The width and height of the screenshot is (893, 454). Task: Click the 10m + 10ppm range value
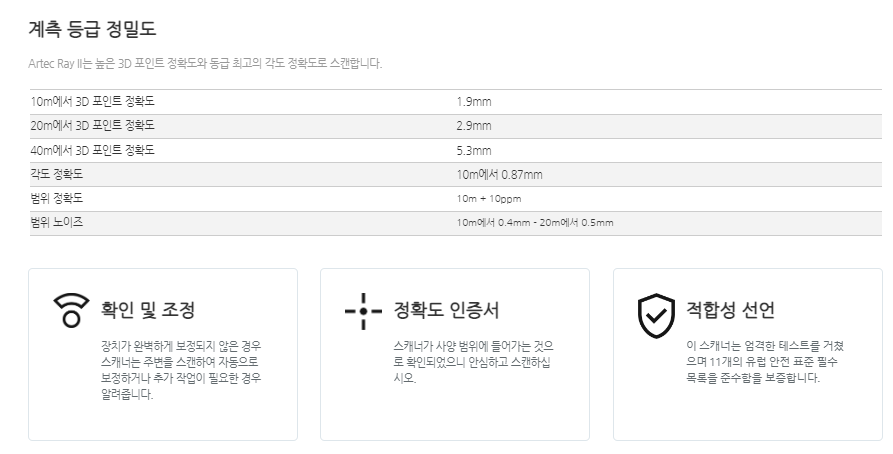coord(489,199)
